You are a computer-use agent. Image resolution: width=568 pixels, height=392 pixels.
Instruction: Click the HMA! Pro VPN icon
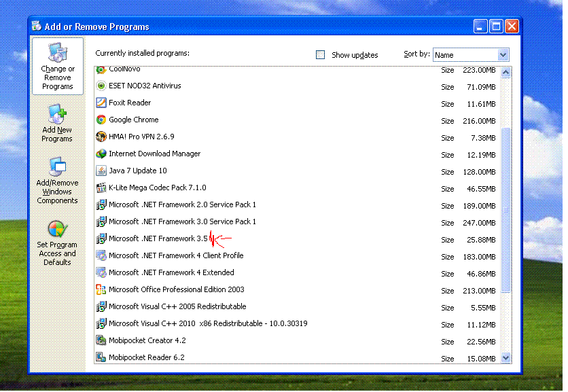point(101,137)
